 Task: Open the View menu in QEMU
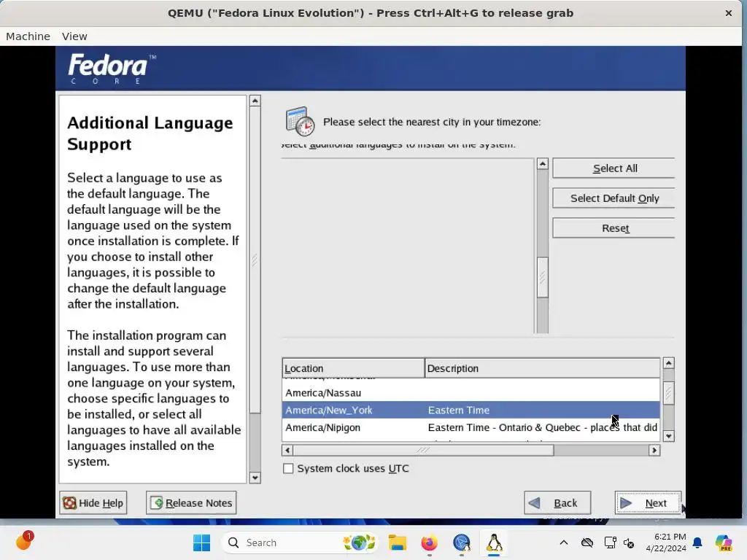pyautogui.click(x=74, y=36)
